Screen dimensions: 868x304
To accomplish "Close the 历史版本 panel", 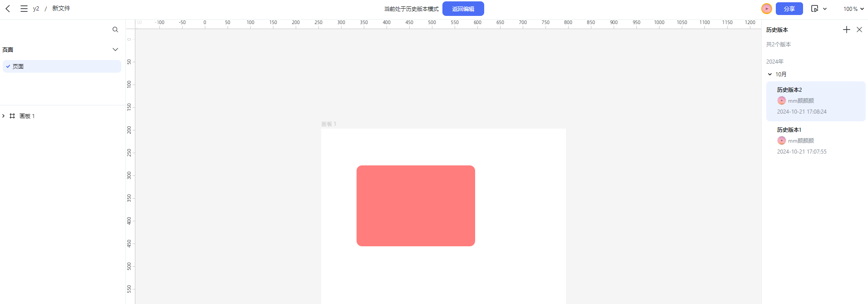I will pyautogui.click(x=859, y=30).
